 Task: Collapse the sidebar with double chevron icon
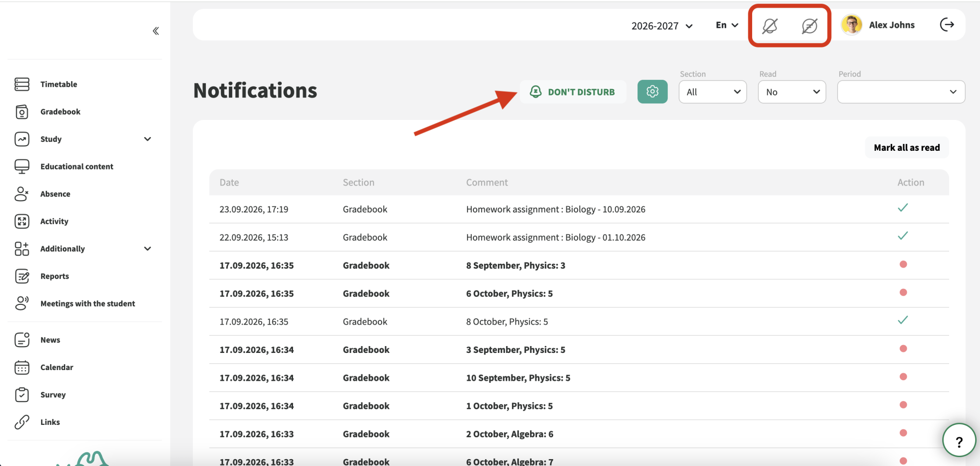tap(156, 31)
